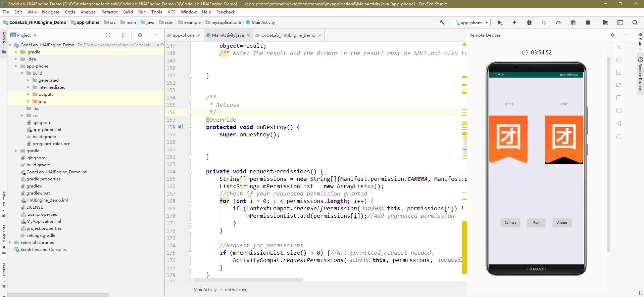
Task: Click the device manager toolbar icon
Action: click(620, 23)
